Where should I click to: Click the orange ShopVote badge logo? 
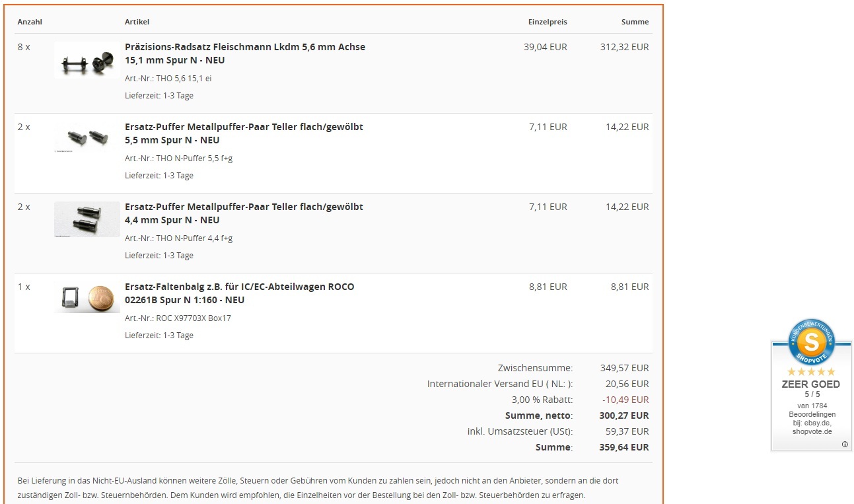tap(812, 342)
